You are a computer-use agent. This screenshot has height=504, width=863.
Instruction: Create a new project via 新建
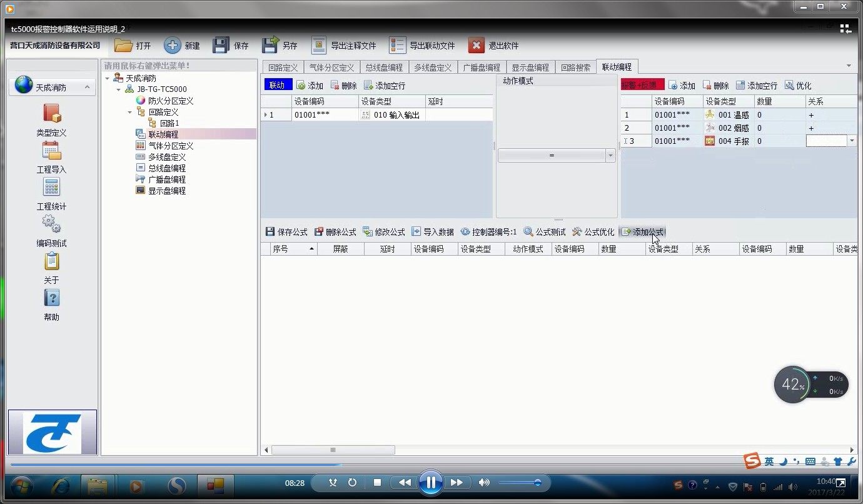[182, 45]
